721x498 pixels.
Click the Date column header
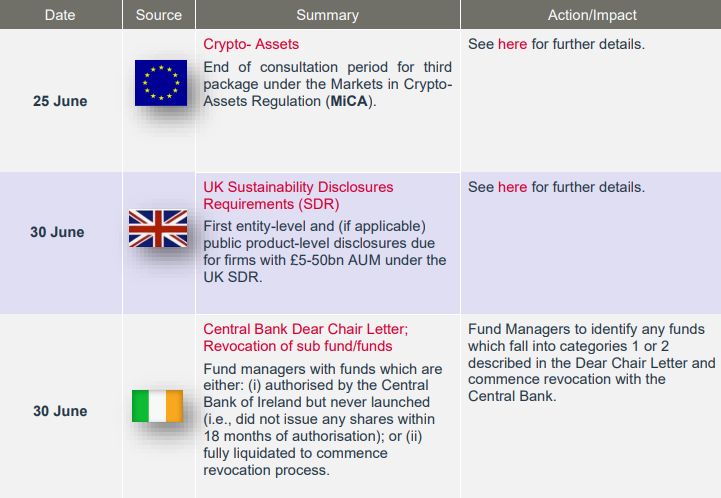62,15
